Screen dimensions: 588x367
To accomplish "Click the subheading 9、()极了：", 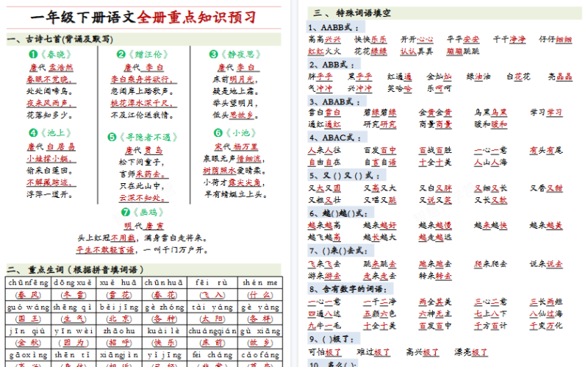I will click(331, 339).
